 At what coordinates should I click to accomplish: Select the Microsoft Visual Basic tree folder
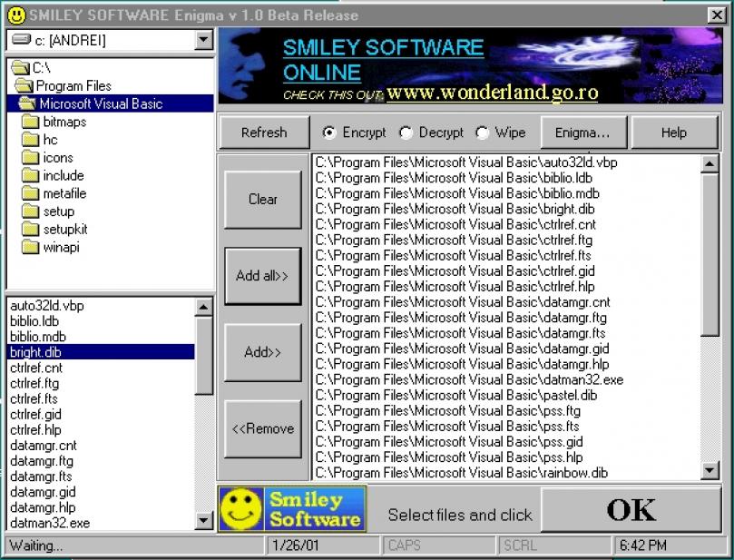coord(111,103)
